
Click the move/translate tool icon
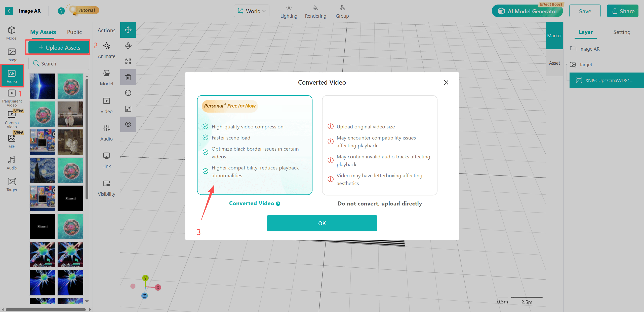tap(128, 30)
